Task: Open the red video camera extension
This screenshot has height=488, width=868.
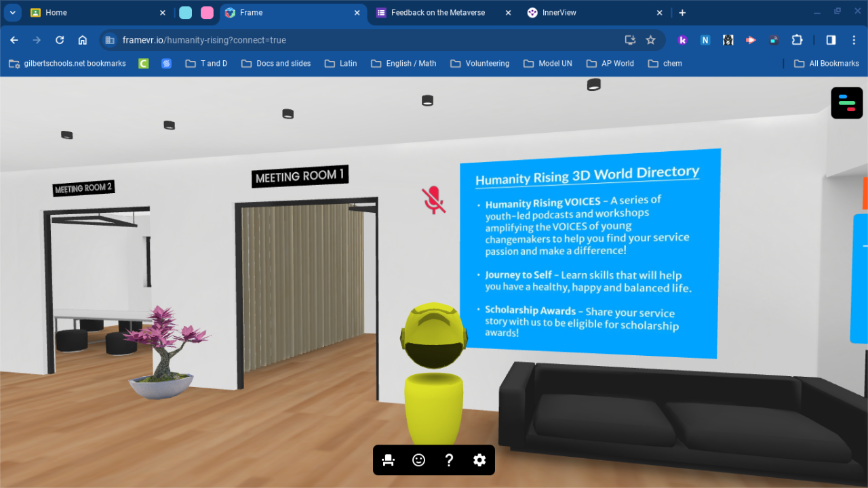Action: pos(751,40)
